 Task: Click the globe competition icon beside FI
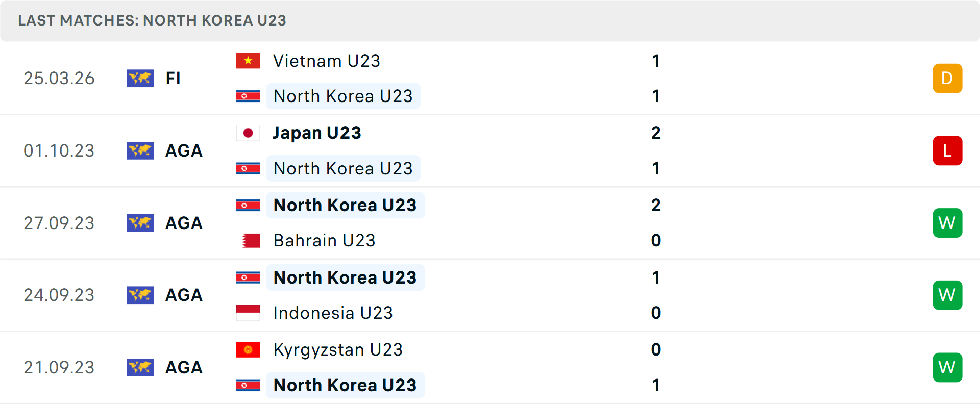coord(140,78)
